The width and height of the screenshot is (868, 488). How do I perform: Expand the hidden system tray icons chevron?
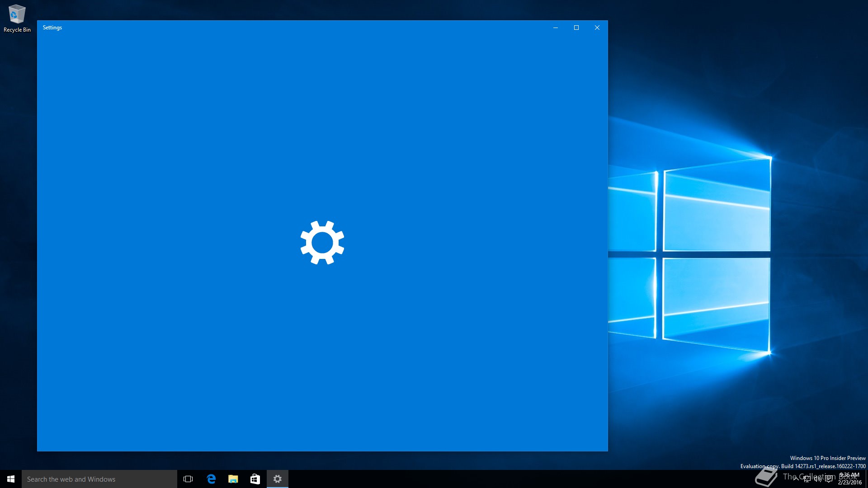tap(796, 479)
